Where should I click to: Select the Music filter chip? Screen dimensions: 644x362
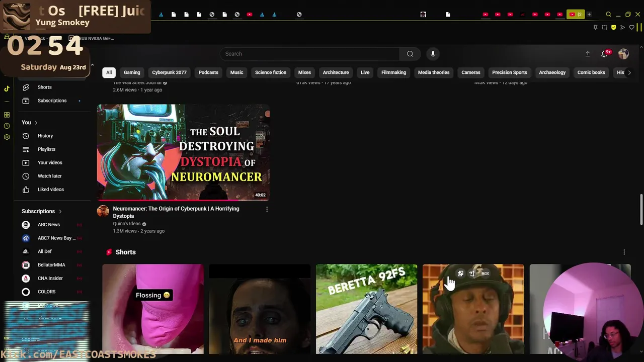click(x=236, y=72)
